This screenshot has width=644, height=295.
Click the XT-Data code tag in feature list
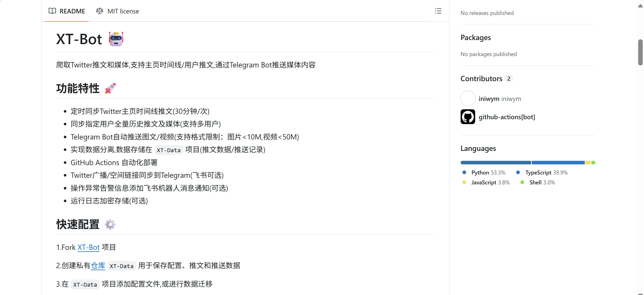pyautogui.click(x=169, y=150)
